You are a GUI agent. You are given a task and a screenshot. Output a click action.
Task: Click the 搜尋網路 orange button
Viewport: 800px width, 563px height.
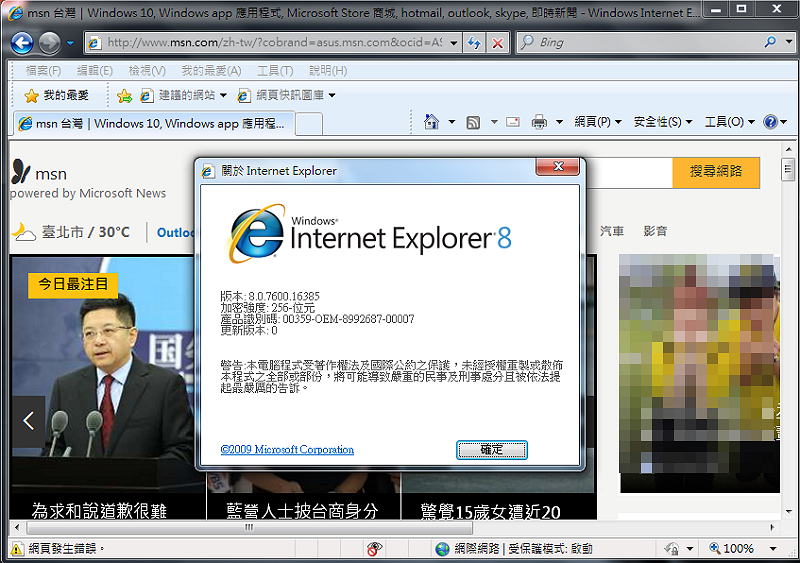click(x=716, y=172)
